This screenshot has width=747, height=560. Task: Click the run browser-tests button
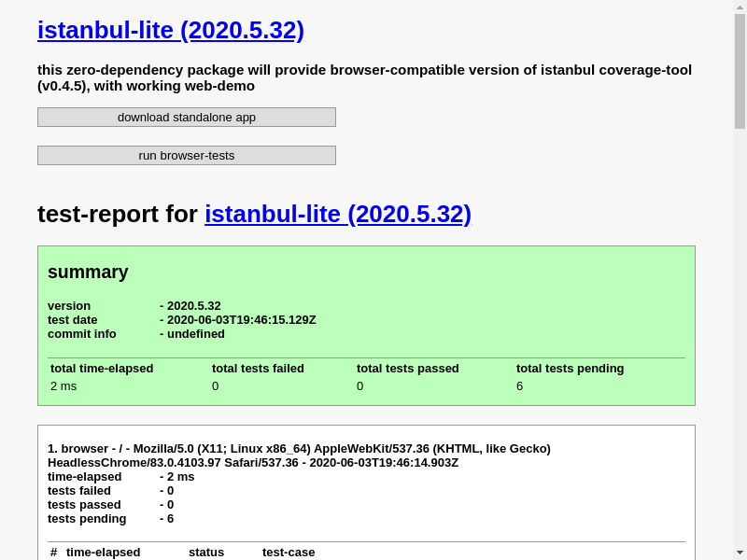pos(187,155)
